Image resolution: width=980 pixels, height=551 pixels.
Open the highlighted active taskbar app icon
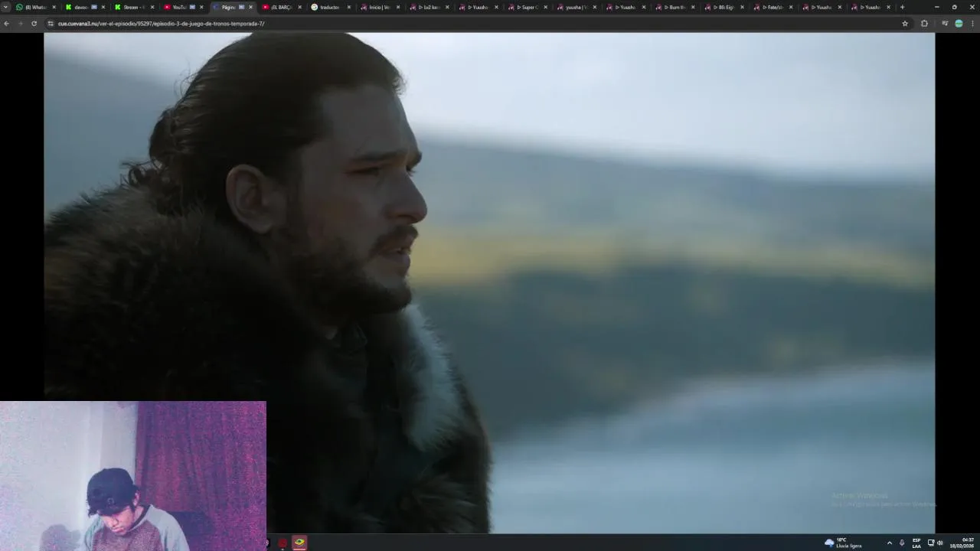(x=299, y=543)
